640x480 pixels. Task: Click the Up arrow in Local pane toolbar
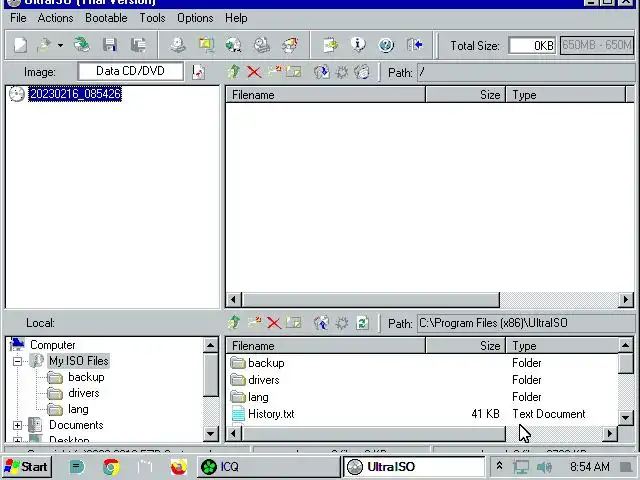[x=234, y=323]
